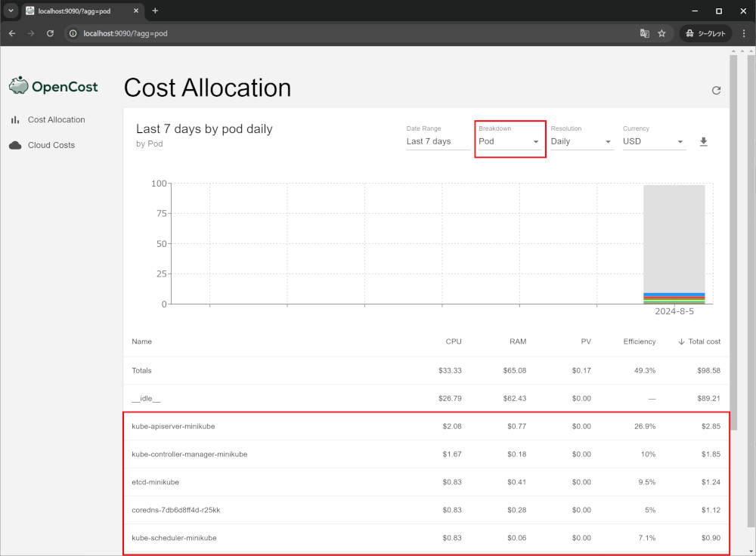Click the etcd-minikube total cost $1.24

(x=711, y=482)
